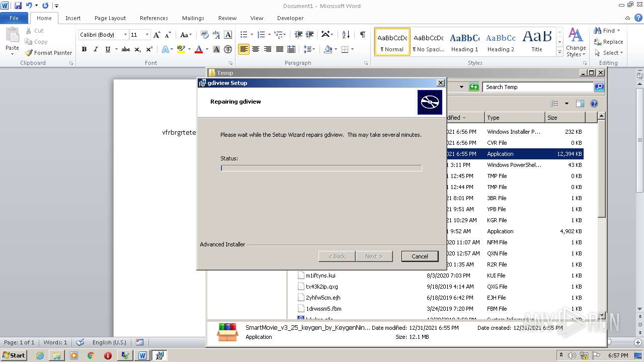Screen dimensions: 644x362
Task: Open Line Spacing dropdown
Action: tap(309, 49)
